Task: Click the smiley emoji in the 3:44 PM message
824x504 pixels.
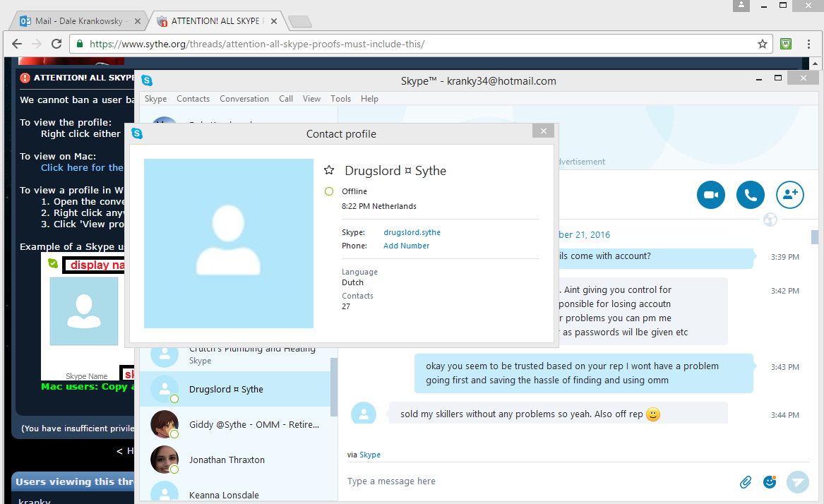Action: (x=652, y=414)
